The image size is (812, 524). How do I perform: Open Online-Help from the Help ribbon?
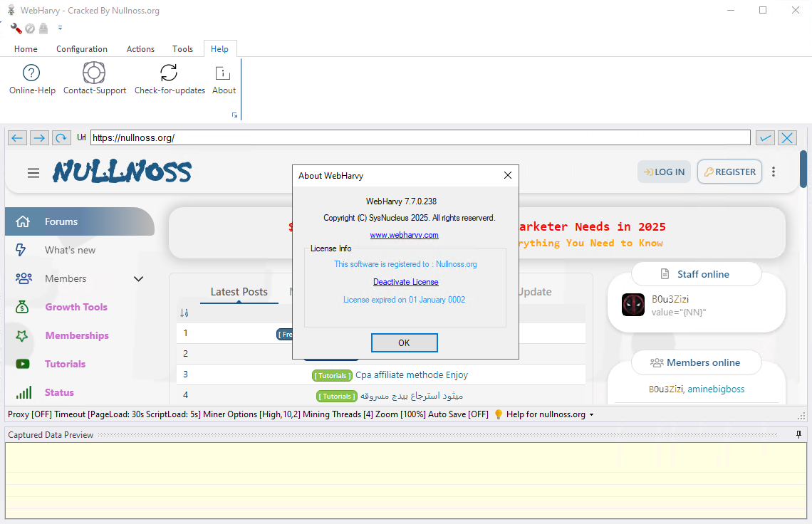coord(31,79)
